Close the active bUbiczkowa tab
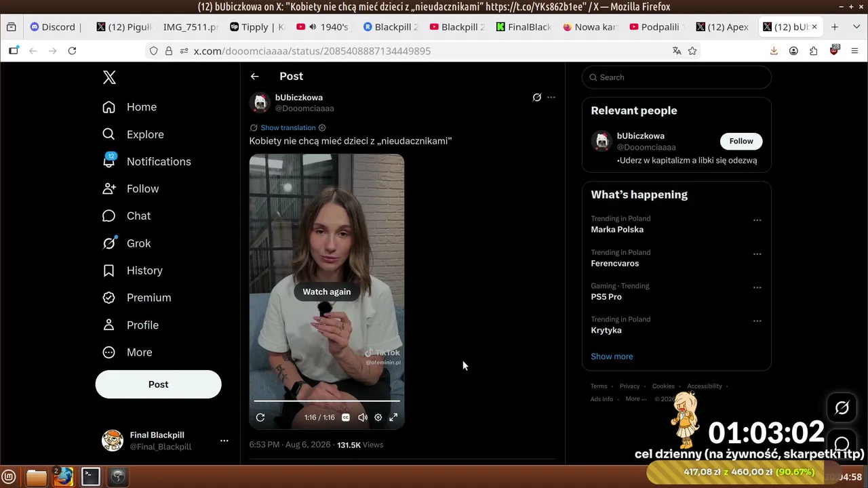 (814, 27)
